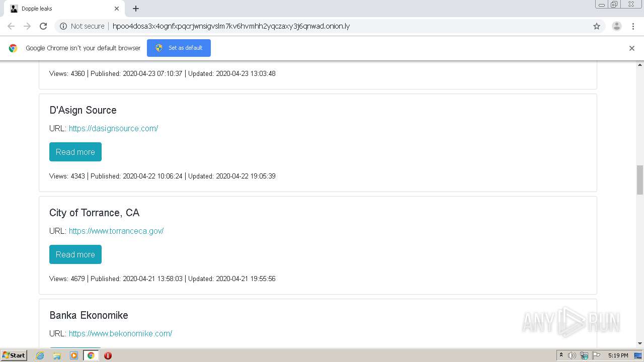Viewport: 644px width, 362px height.
Task: Launch Internet Explorer from taskbar
Action: point(40,355)
